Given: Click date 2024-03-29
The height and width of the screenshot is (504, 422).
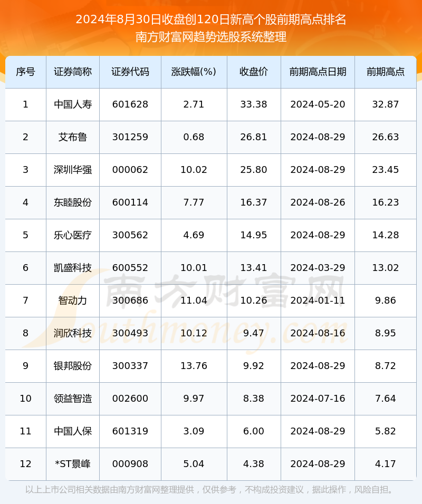Looking at the screenshot, I should pyautogui.click(x=318, y=268).
